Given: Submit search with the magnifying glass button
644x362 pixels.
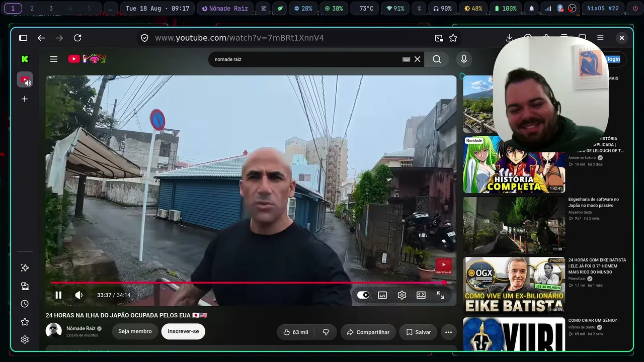Looking at the screenshot, I should [x=437, y=59].
